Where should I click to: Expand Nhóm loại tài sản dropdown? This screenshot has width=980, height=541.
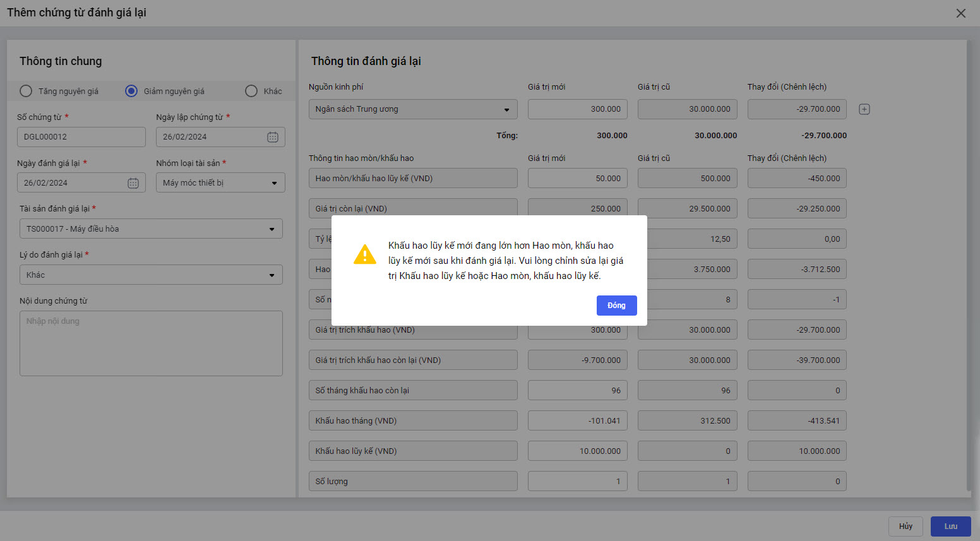pos(274,183)
